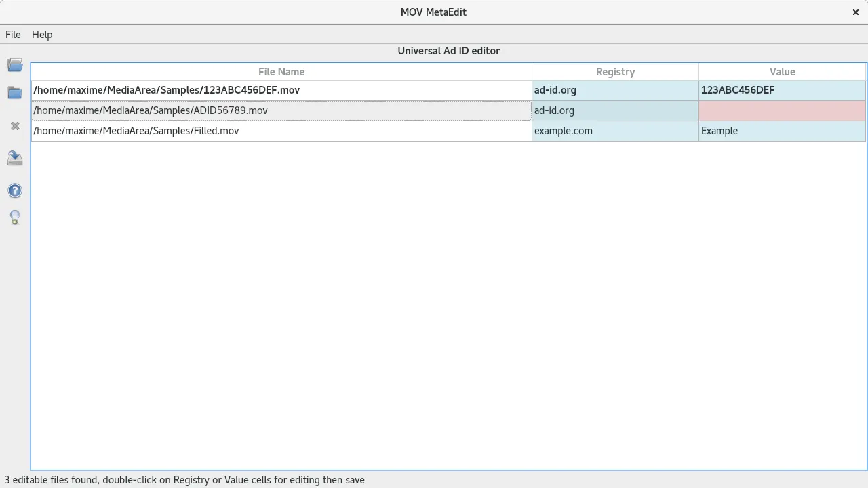Open help via the question mark icon
This screenshot has width=868, height=488.
coord(15,191)
